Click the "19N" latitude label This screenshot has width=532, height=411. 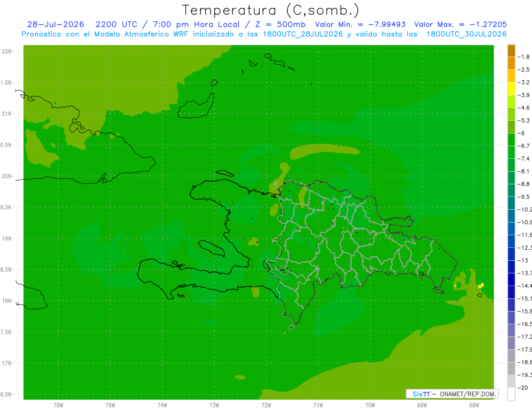(7, 239)
